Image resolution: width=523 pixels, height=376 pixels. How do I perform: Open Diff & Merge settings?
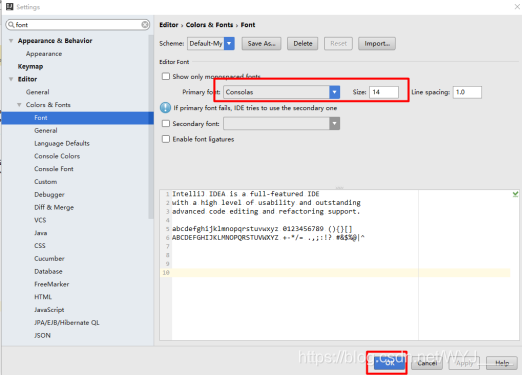(x=54, y=207)
